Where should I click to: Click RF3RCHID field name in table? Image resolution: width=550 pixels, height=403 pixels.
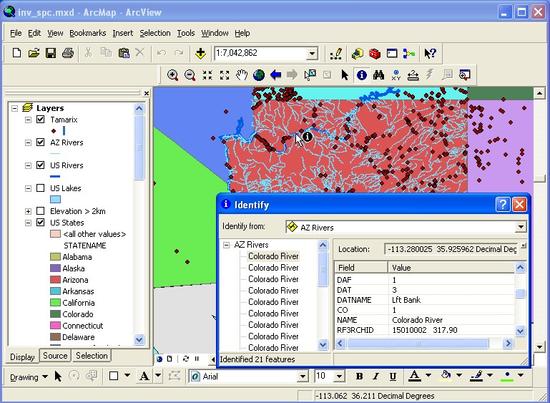point(355,330)
